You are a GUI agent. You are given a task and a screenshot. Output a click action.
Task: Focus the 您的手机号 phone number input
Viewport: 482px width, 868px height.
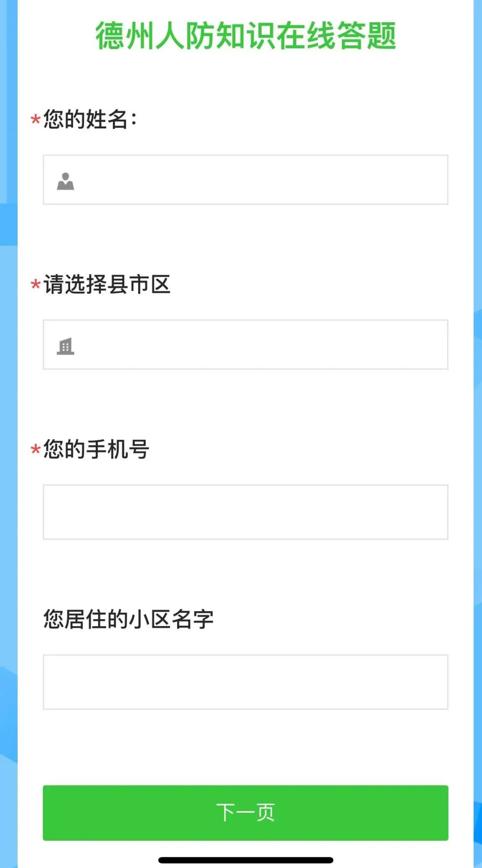pos(245,512)
